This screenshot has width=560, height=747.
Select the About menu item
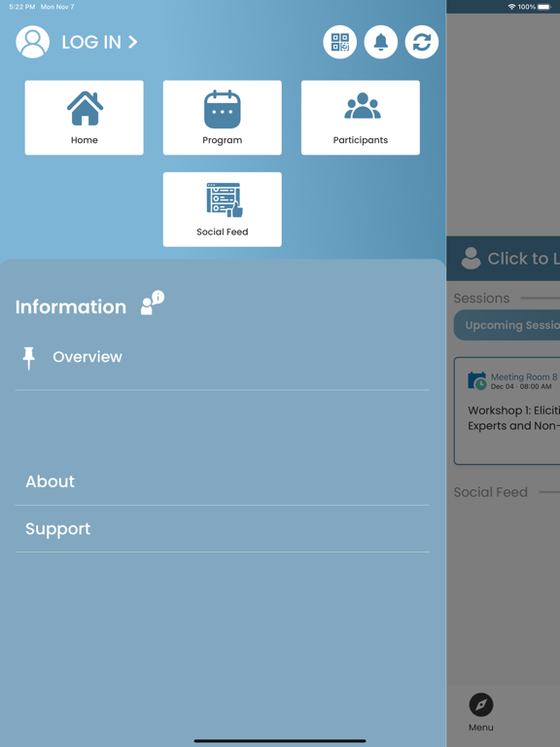coord(223,481)
